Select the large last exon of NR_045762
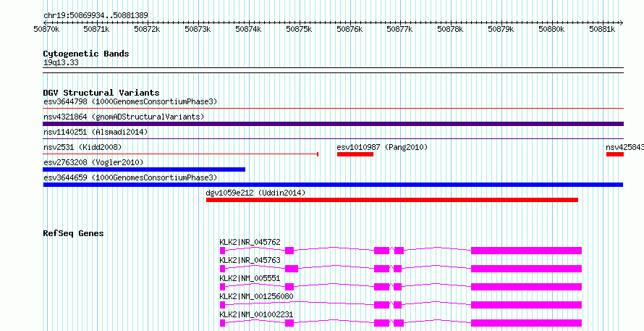 pyautogui.click(x=526, y=251)
